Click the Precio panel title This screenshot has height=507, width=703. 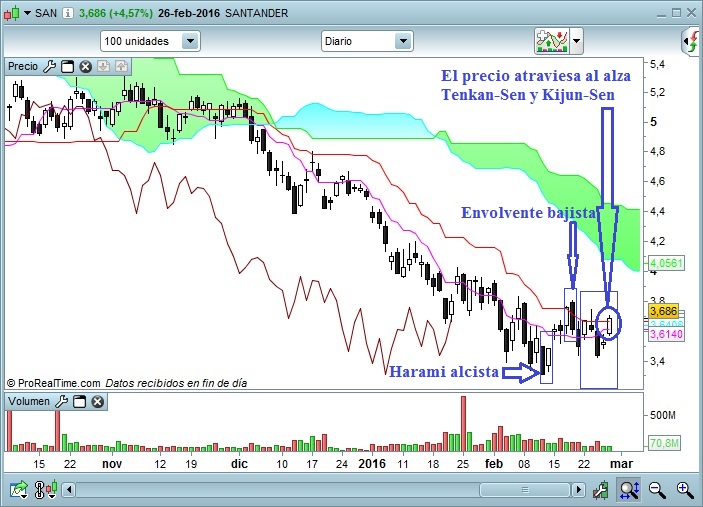coord(23,66)
